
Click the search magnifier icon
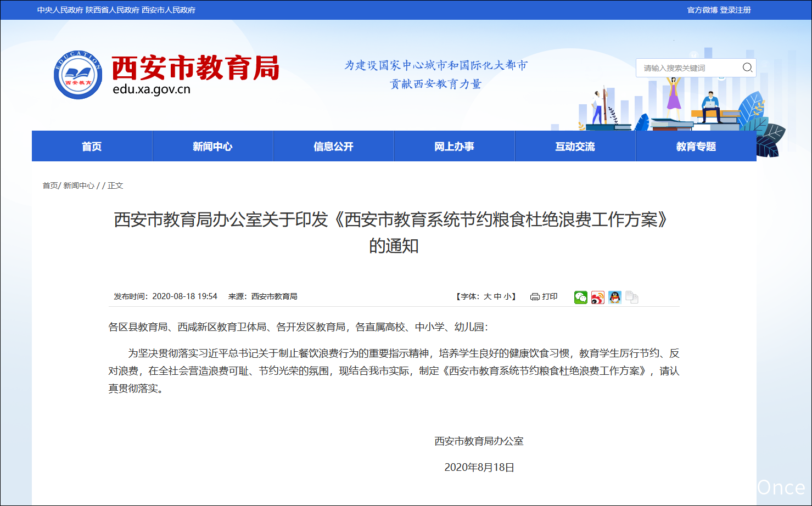click(747, 68)
